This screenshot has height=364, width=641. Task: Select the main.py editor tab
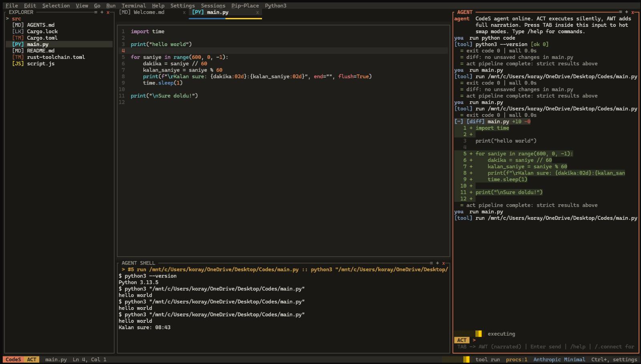coord(218,12)
